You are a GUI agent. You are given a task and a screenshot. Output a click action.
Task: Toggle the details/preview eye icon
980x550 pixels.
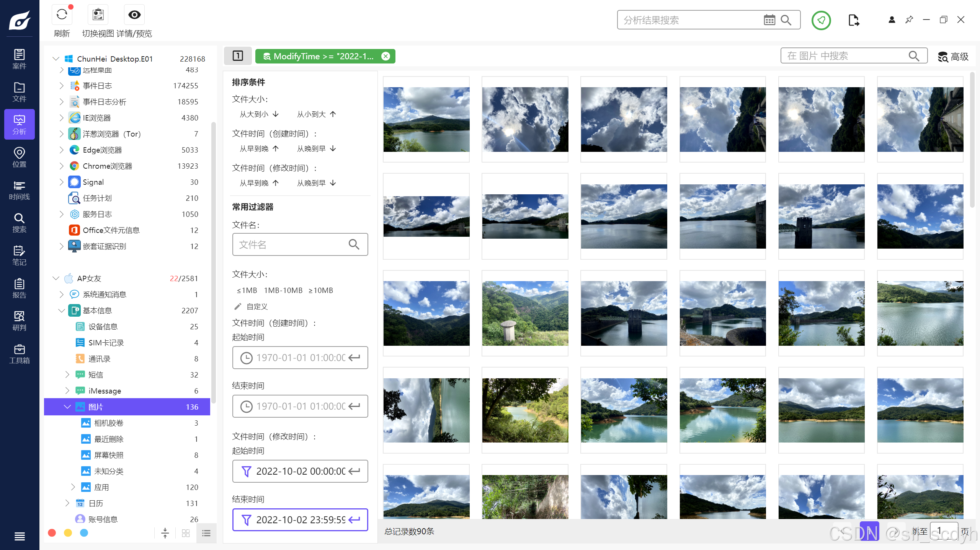[134, 15]
